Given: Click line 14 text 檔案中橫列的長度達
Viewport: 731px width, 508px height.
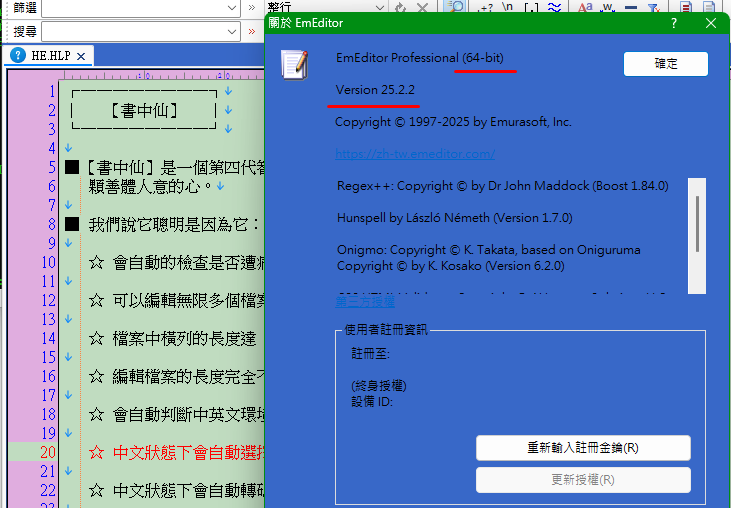Looking at the screenshot, I should [x=184, y=339].
